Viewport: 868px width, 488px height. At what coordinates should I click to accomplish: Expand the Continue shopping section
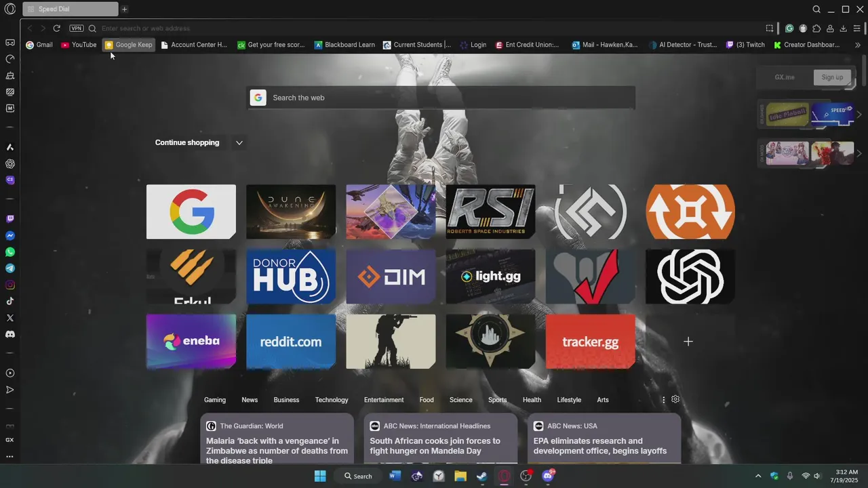pos(239,143)
